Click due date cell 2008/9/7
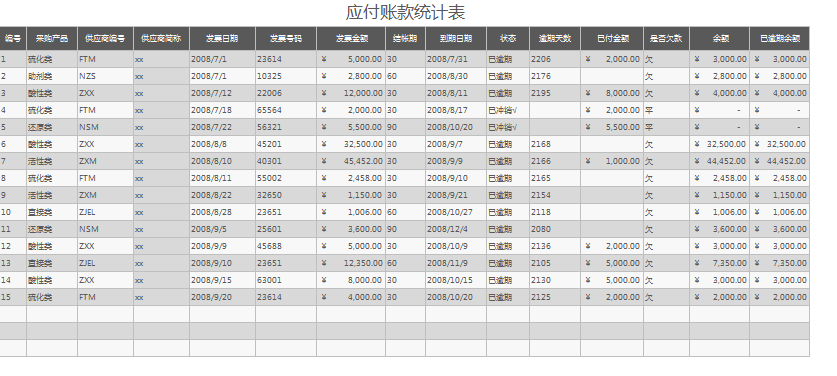The height and width of the screenshot is (376, 837). (x=456, y=144)
